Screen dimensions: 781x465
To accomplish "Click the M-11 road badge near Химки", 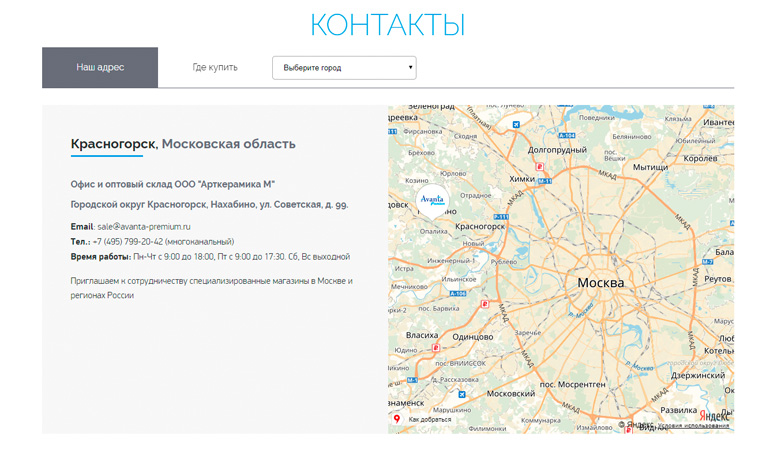I will 545,181.
